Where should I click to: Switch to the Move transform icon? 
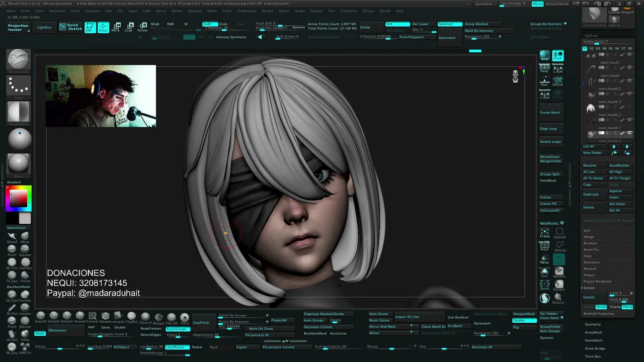pos(116,28)
